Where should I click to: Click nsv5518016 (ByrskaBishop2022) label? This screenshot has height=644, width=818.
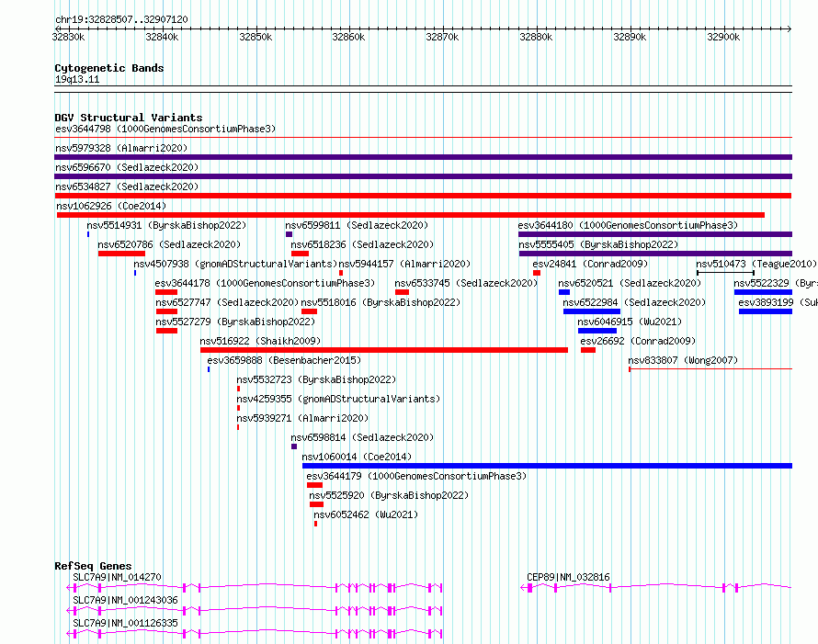click(x=381, y=302)
